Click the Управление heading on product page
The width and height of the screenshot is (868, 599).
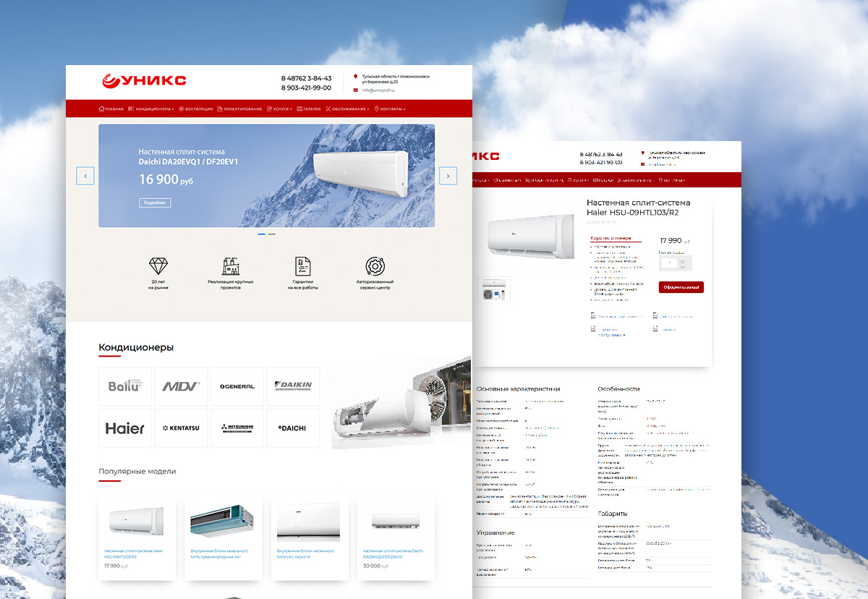pyautogui.click(x=496, y=533)
